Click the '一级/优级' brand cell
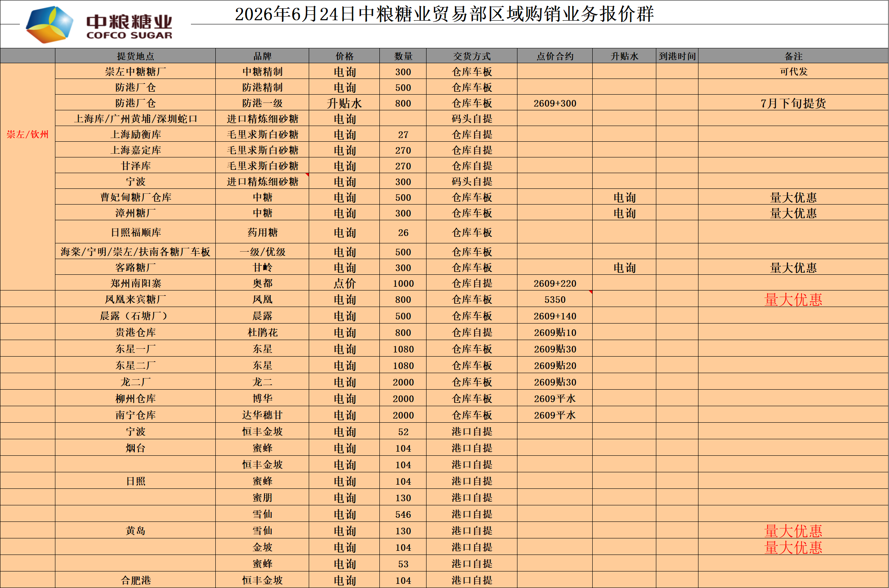 (x=262, y=252)
